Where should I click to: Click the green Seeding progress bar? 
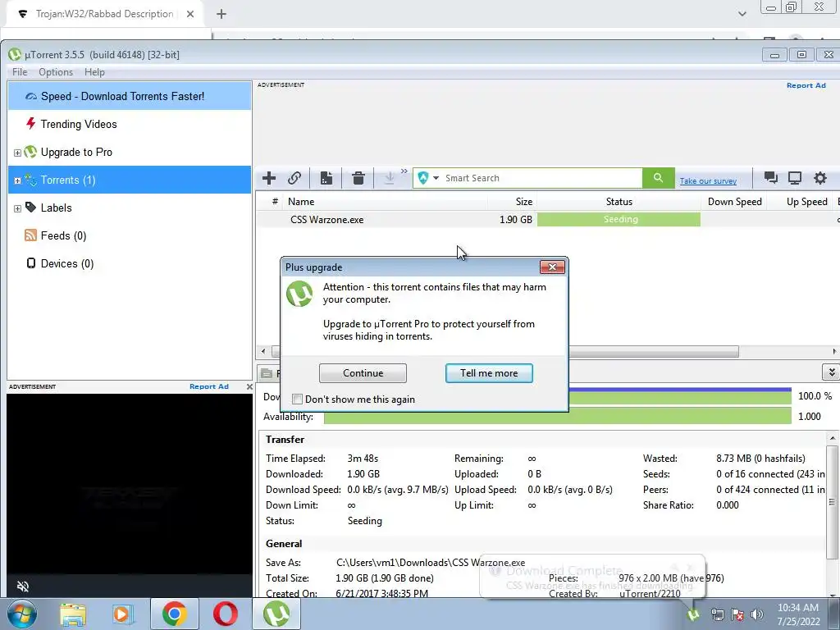click(x=619, y=220)
